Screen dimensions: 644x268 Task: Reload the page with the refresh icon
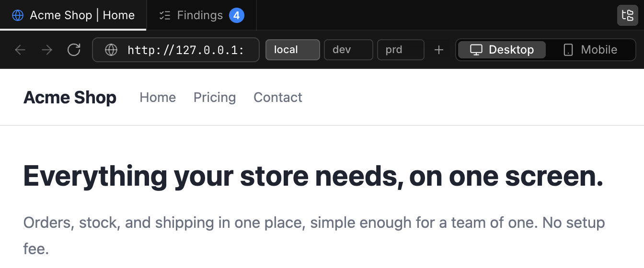74,50
